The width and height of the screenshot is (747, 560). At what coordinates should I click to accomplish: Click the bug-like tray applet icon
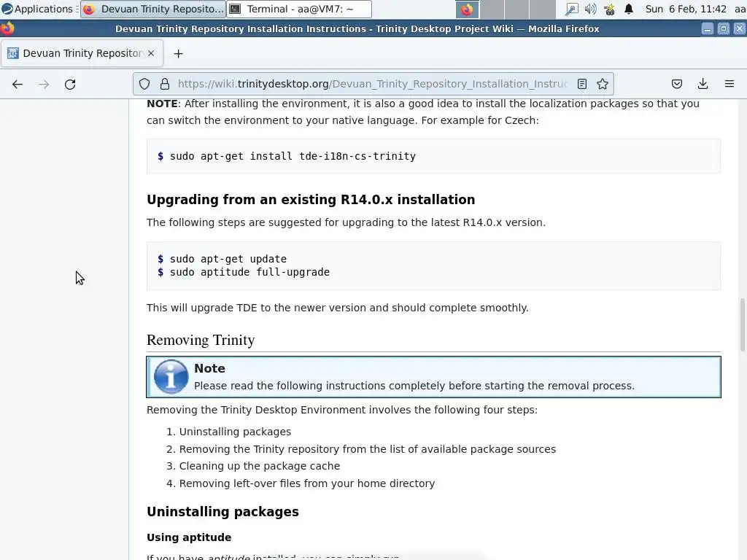point(609,9)
